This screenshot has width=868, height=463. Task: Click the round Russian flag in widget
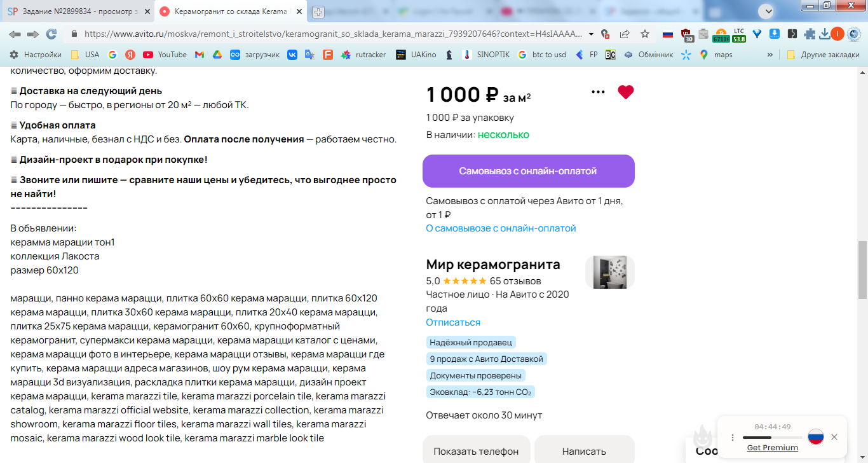click(816, 437)
